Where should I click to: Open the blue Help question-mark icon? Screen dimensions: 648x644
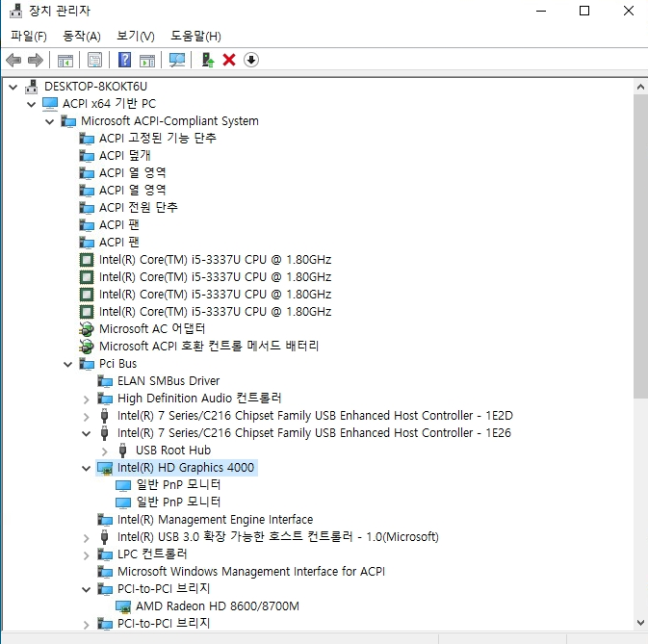coord(125,60)
